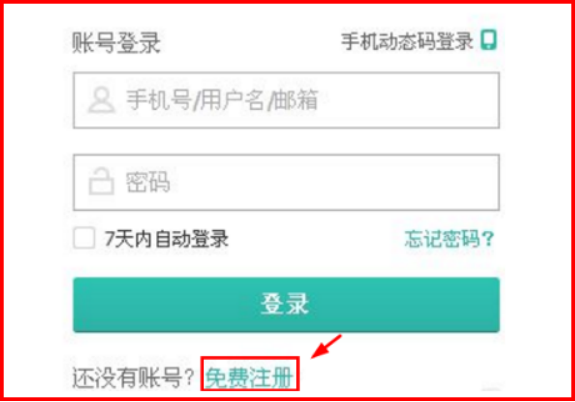Click the padlock icon in the password field
This screenshot has height=402, width=575.
(x=101, y=181)
